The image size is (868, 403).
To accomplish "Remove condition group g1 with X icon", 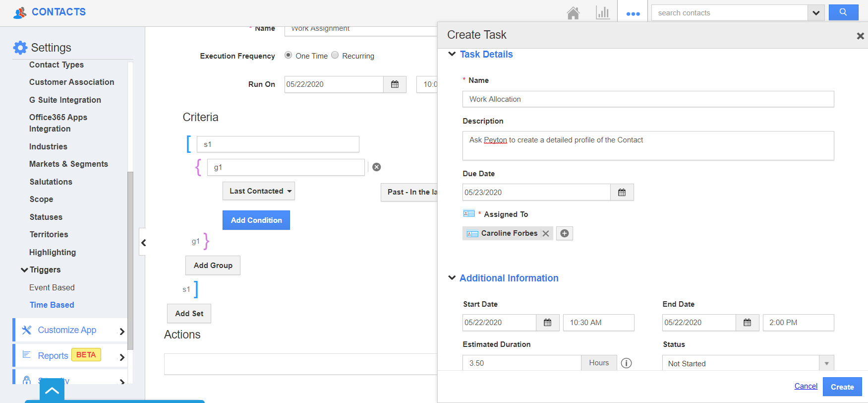I will click(377, 167).
